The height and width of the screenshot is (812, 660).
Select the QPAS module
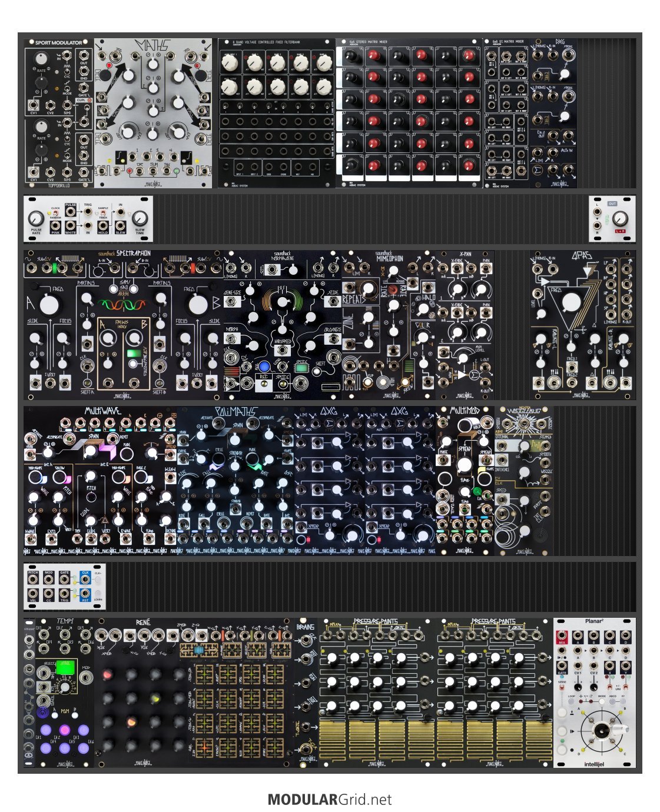coord(583,325)
